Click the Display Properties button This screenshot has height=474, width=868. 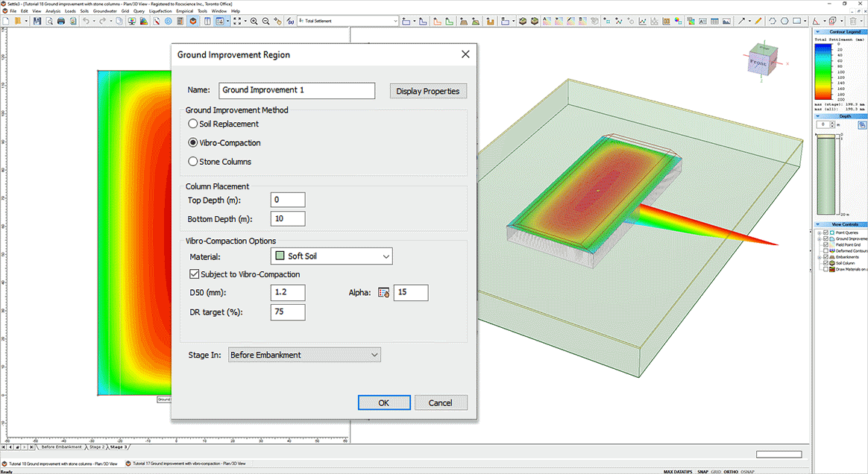point(428,91)
